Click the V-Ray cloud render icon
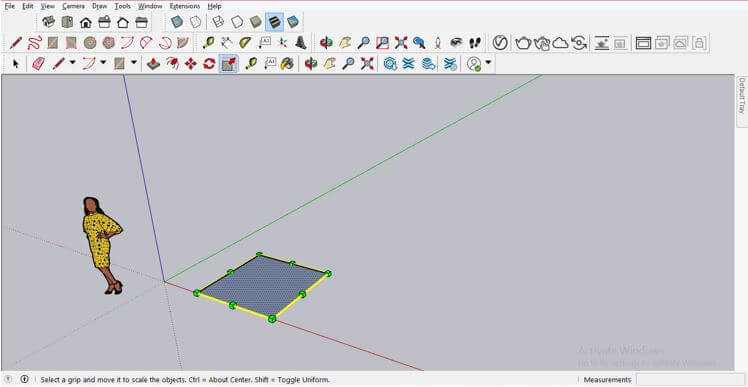 click(x=561, y=43)
